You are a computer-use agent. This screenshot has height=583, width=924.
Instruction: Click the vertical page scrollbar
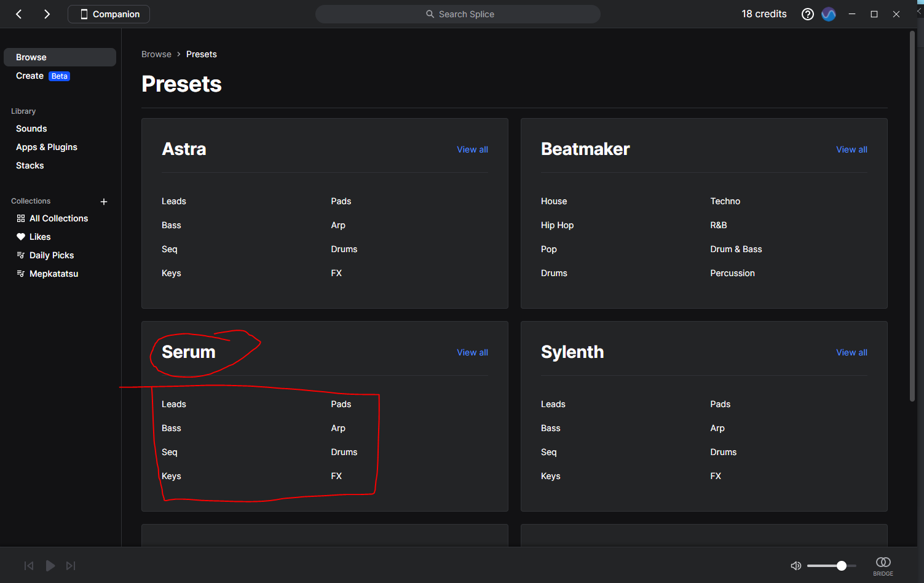point(912,216)
